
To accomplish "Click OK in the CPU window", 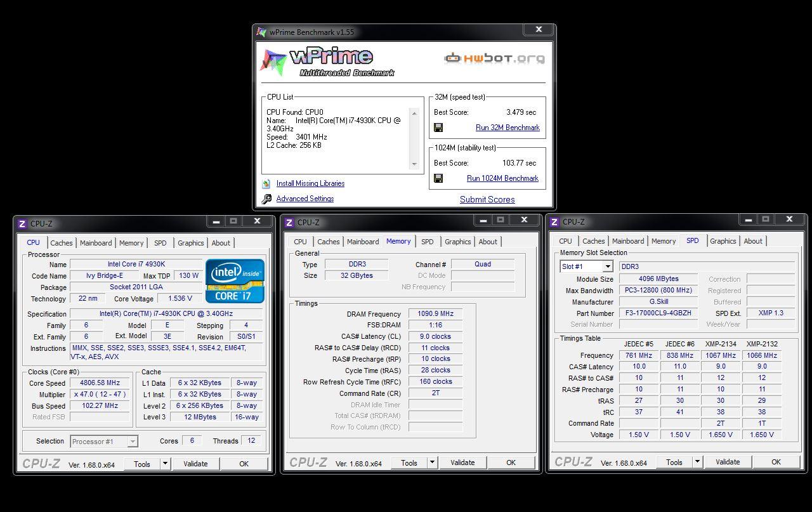I will (244, 464).
